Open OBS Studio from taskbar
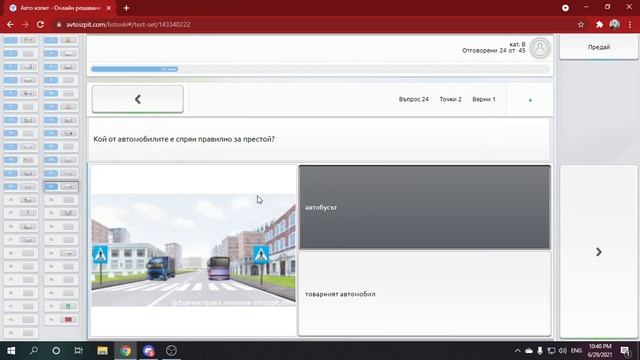Screen dimensions: 640x360 [171, 351]
